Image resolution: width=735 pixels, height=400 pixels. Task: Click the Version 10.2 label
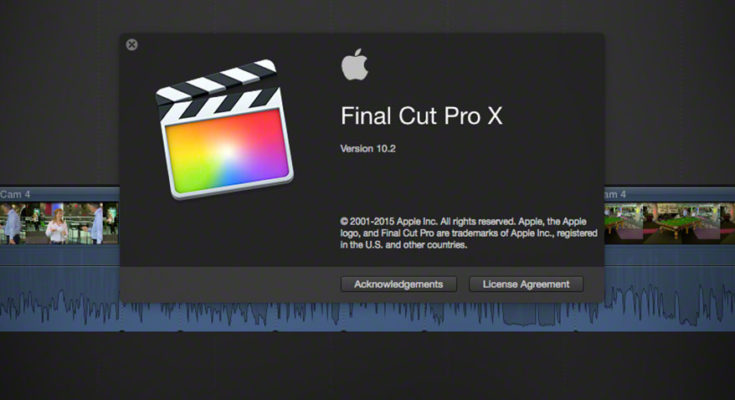(368, 149)
